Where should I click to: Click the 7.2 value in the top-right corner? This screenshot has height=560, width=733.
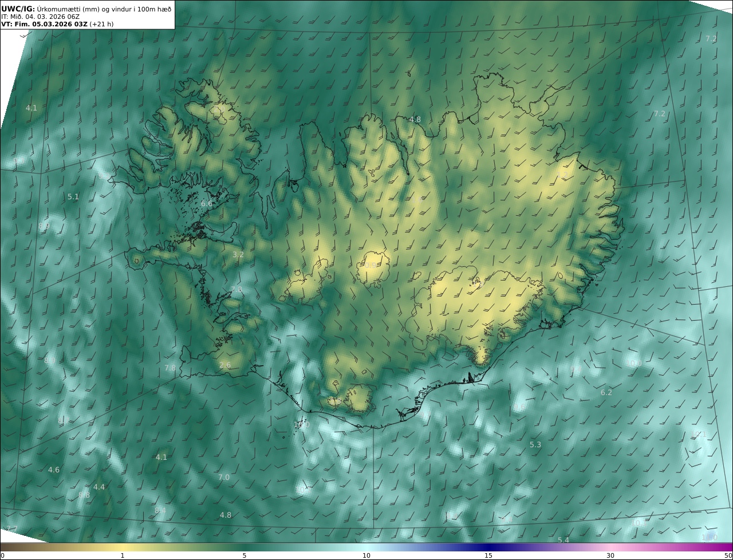[x=711, y=38]
